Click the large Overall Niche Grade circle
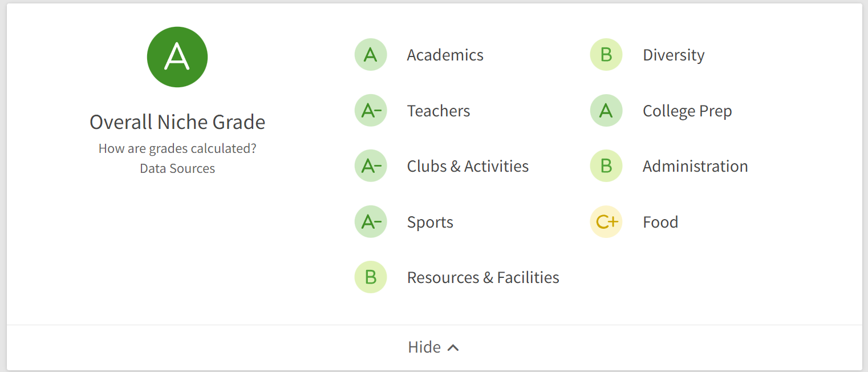This screenshot has width=868, height=372. point(177,56)
